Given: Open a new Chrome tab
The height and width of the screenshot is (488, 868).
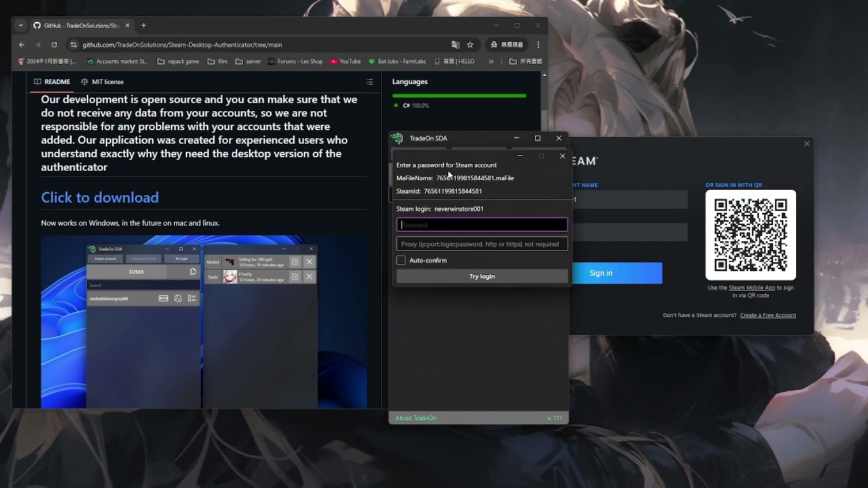Looking at the screenshot, I should click(144, 25).
